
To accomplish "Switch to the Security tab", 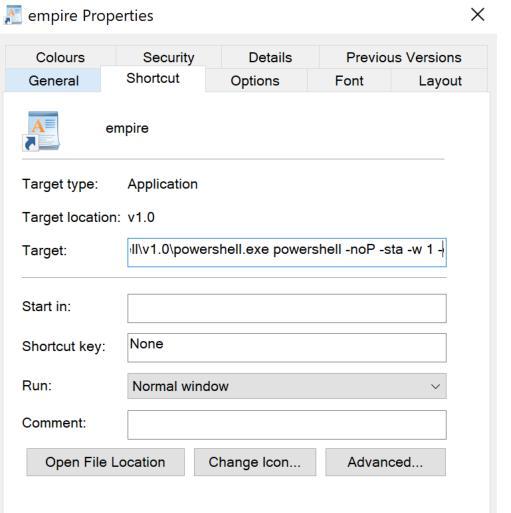I will coord(169,57).
